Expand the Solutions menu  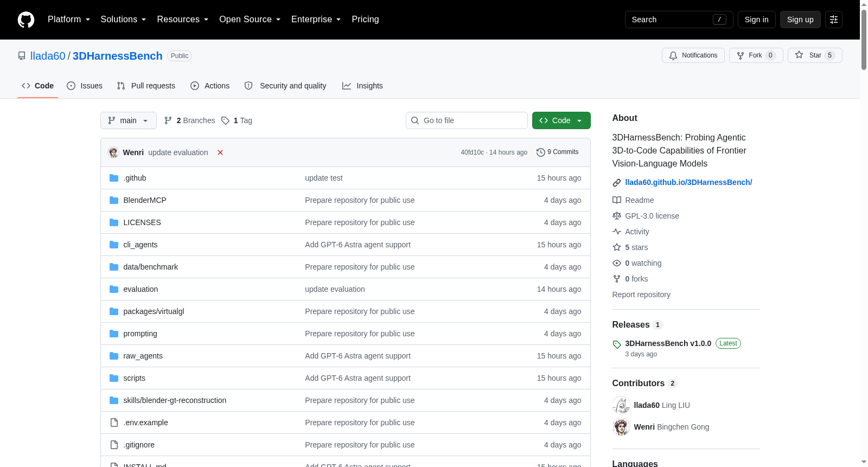point(123,20)
